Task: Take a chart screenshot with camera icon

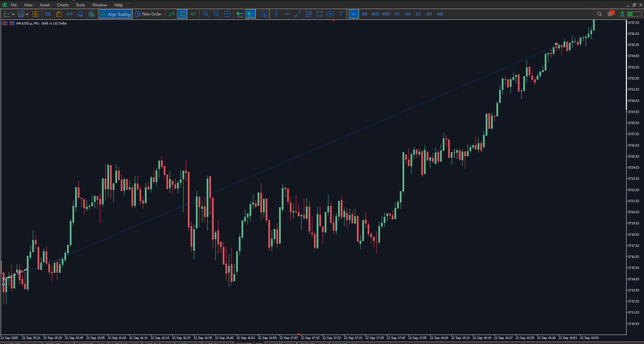Action: tap(264, 14)
